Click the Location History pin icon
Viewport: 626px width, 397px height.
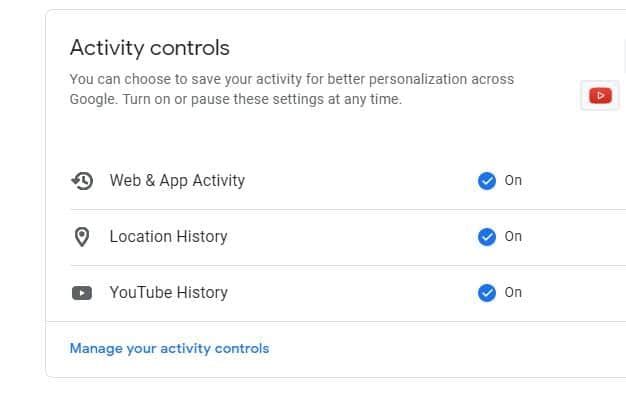tap(82, 237)
